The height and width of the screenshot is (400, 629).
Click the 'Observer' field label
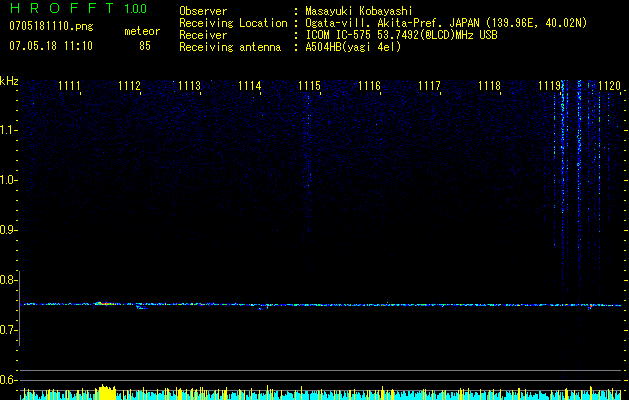tap(203, 11)
